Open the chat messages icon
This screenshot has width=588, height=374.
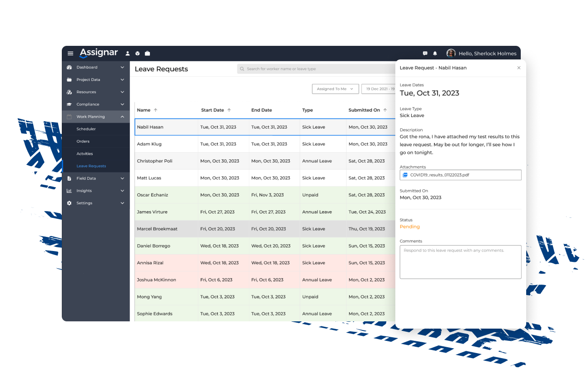tap(424, 53)
